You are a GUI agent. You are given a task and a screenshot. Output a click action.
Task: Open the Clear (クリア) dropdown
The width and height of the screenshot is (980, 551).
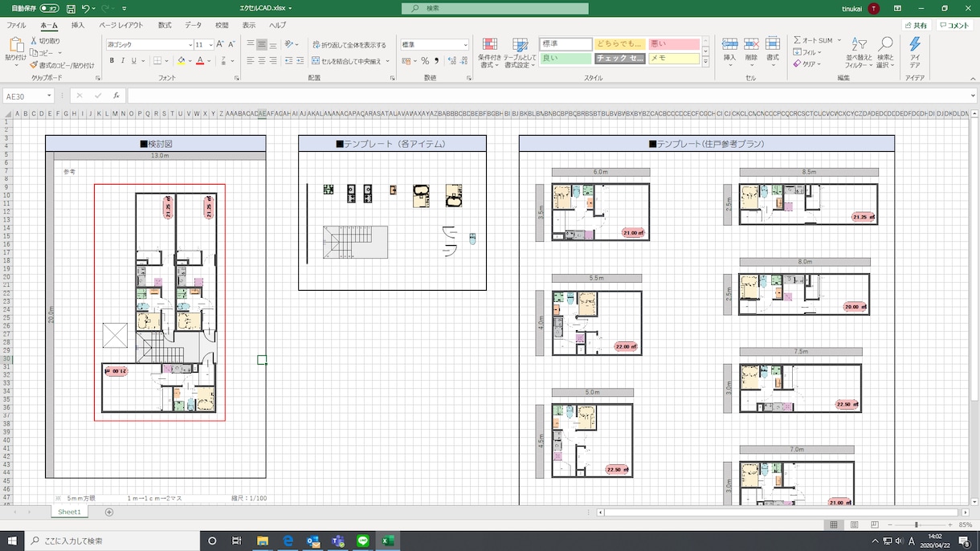(x=808, y=64)
